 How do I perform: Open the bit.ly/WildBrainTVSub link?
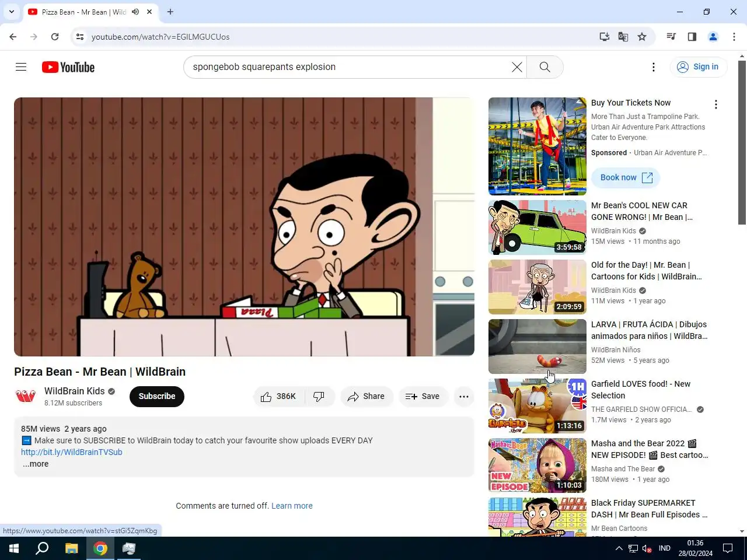tap(72, 452)
